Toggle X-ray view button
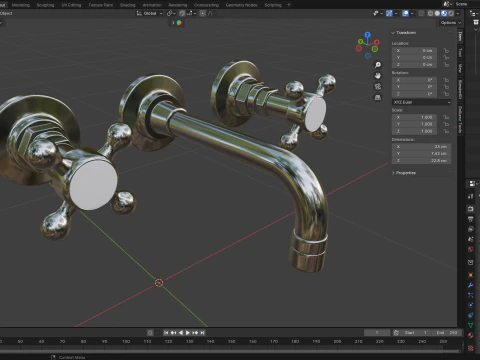480x360 pixels. click(421, 13)
